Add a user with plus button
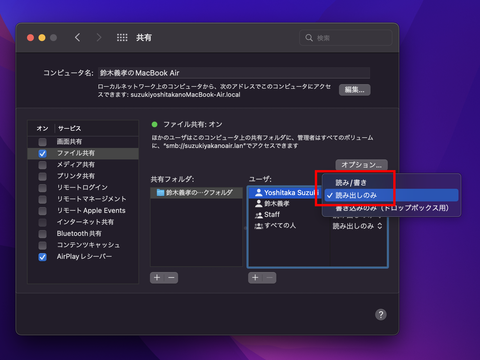This screenshot has width=480, height=360. pos(255,277)
